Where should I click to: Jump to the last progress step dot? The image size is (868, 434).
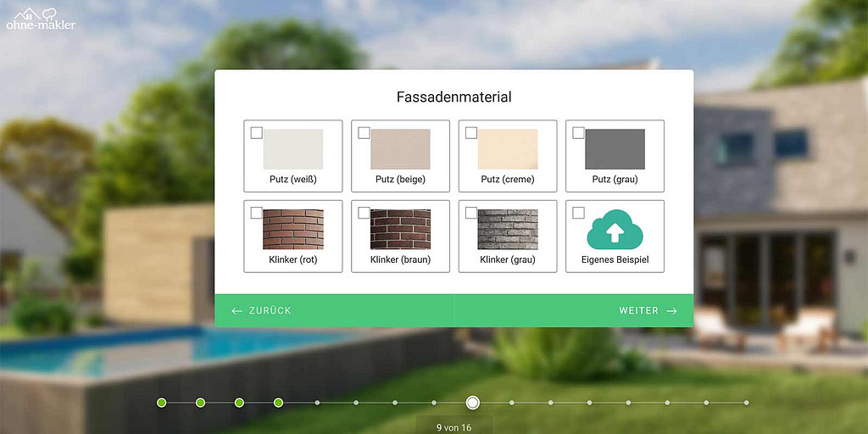click(x=745, y=403)
